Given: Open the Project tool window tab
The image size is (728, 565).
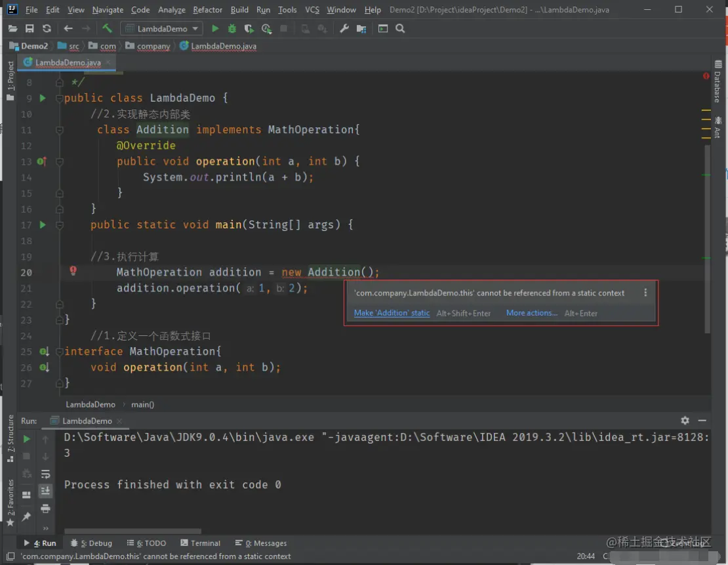Looking at the screenshot, I should coord(10,81).
